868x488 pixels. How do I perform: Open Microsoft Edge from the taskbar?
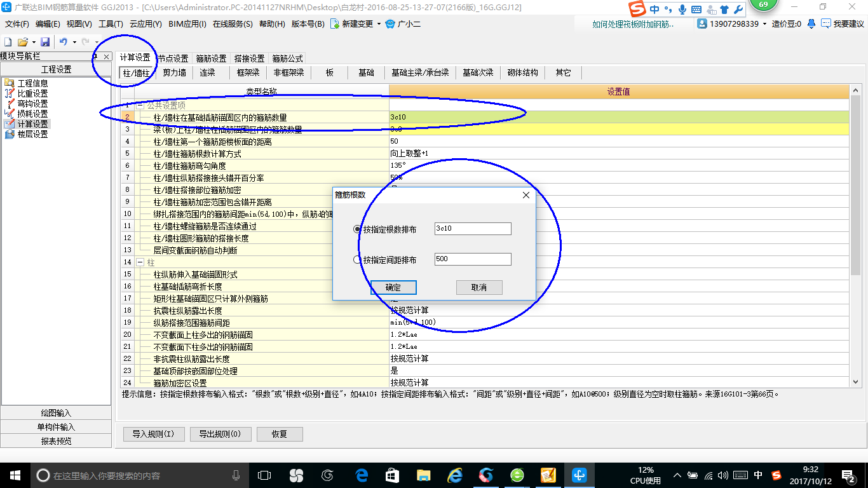coord(362,475)
